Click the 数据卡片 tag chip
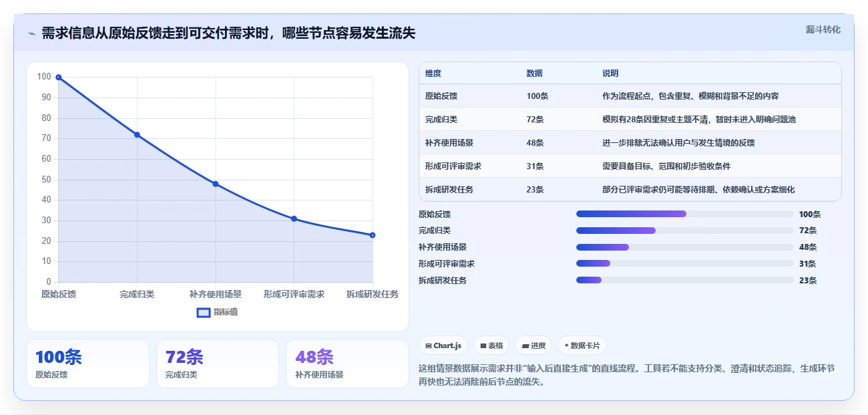The height and width of the screenshot is (415, 868). click(x=582, y=345)
